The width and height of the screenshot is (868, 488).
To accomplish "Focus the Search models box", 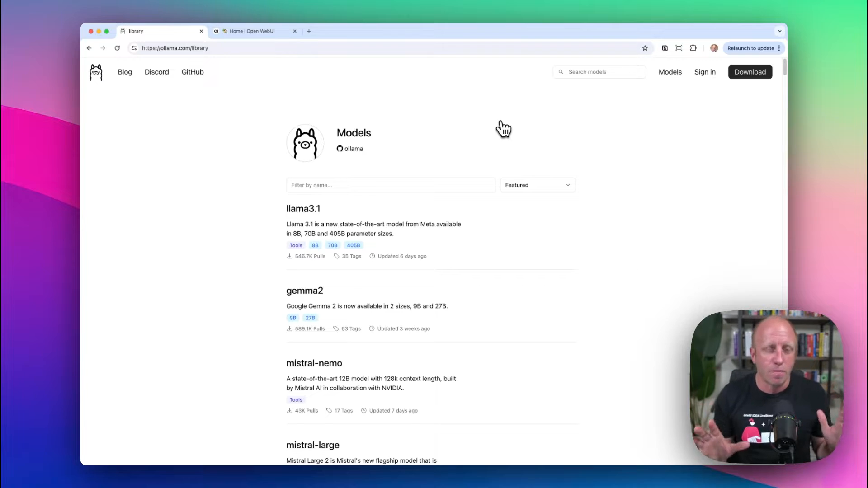I will point(604,72).
